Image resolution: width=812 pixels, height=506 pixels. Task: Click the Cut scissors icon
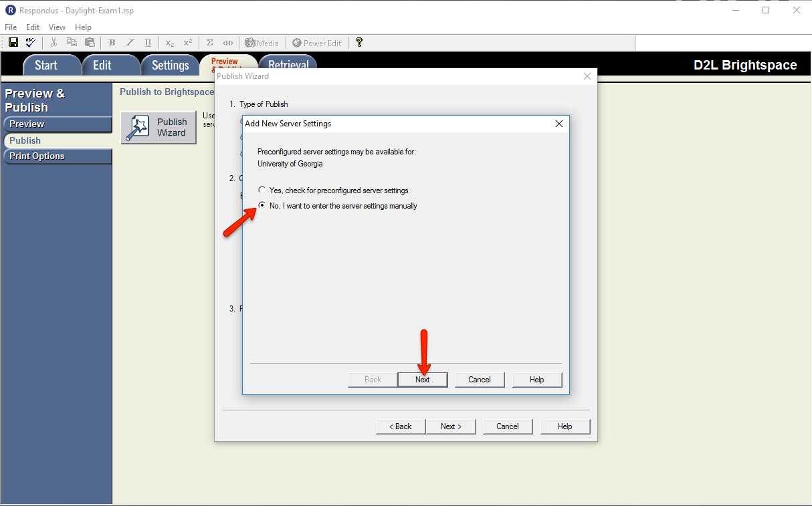pyautogui.click(x=54, y=43)
